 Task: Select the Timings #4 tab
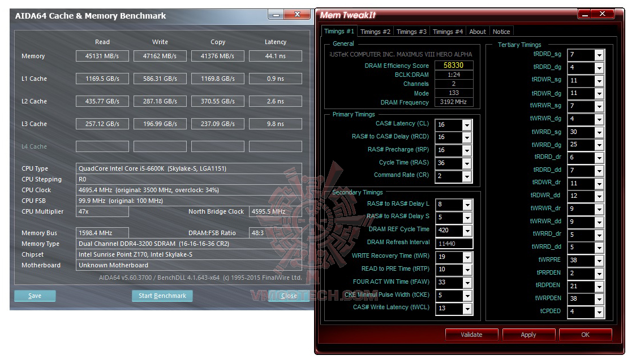coord(448,32)
